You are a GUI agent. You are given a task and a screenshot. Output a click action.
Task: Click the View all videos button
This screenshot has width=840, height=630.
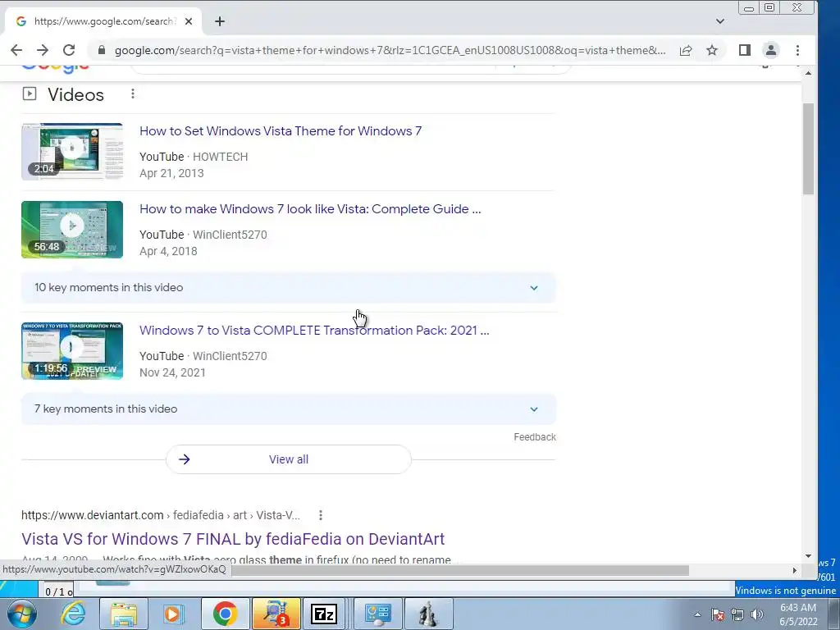point(288,459)
